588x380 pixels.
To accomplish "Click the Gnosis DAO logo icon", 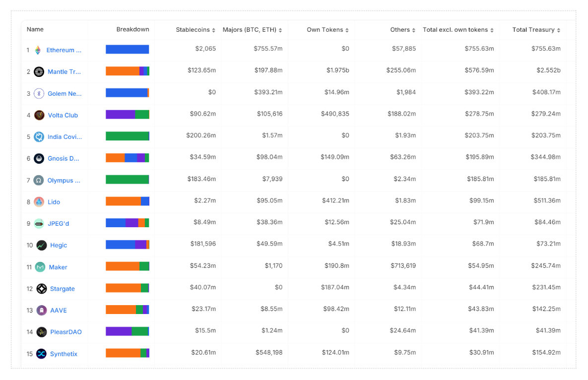I will 39,159.
